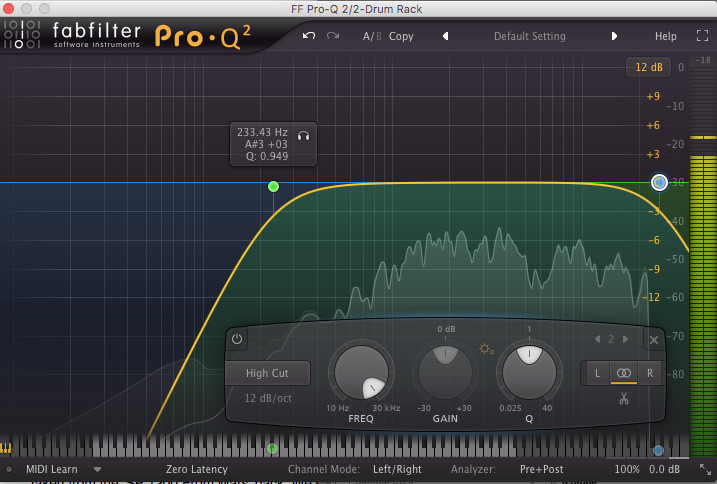Click the window close red button
The height and width of the screenshot is (484, 717).
(9, 8)
